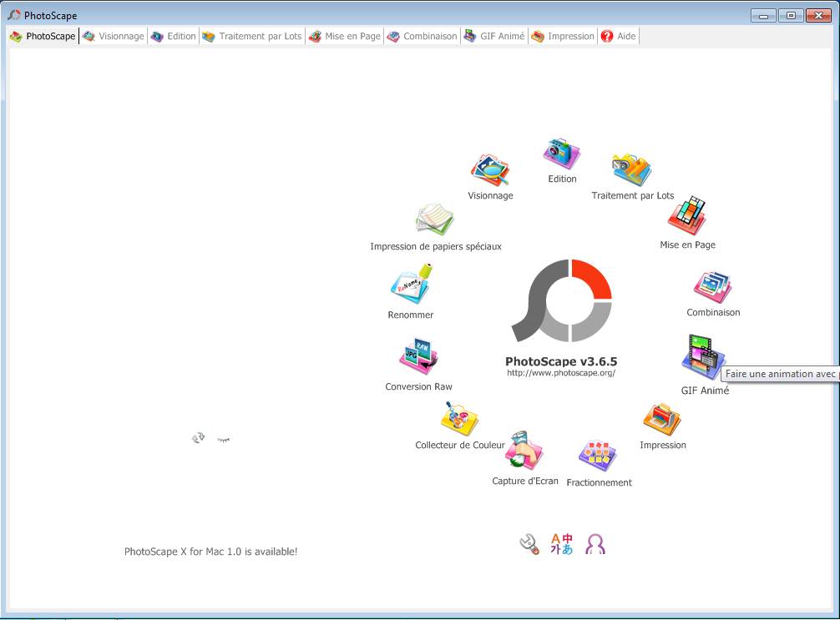Image resolution: width=840 pixels, height=620 pixels.
Task: Open the Conversion Raw icon
Action: click(418, 356)
